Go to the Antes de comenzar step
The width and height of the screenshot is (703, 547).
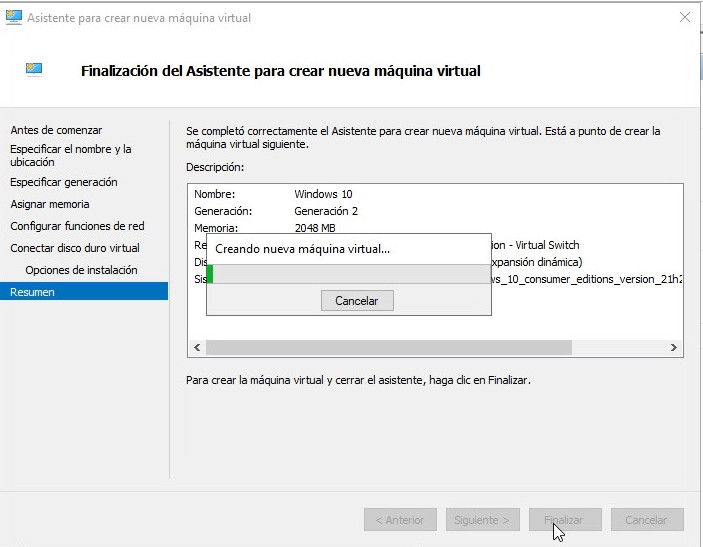56,130
